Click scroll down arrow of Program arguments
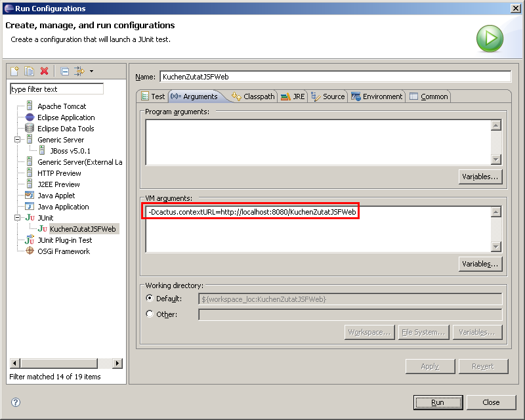 click(x=496, y=159)
